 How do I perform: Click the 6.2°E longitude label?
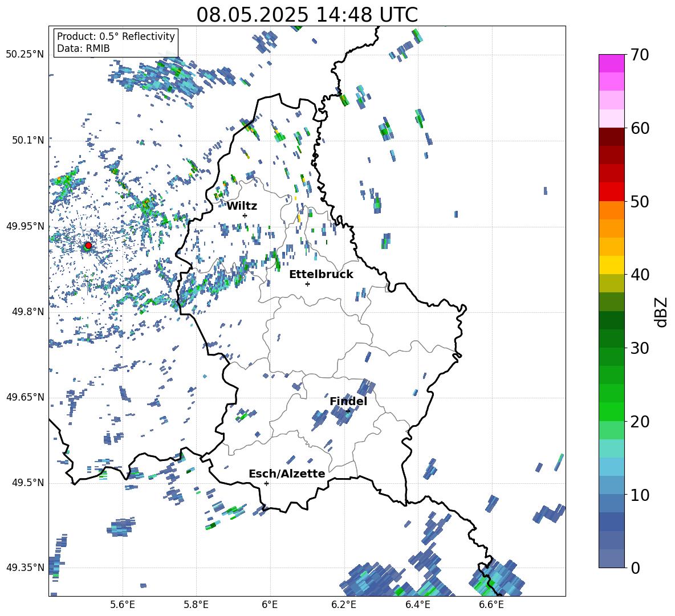click(x=344, y=605)
